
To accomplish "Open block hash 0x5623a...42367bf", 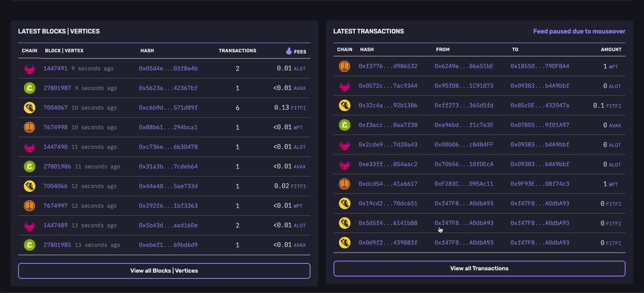I will (x=169, y=88).
